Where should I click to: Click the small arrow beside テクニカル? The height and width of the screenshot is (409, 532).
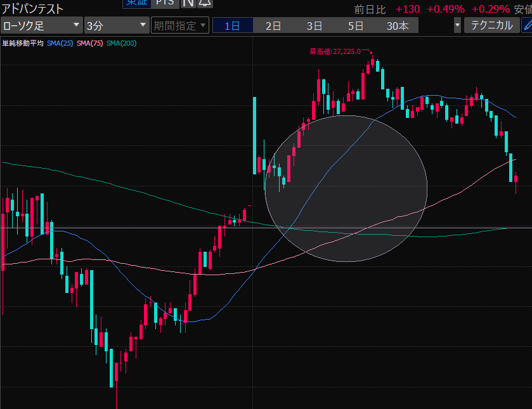coord(458,26)
